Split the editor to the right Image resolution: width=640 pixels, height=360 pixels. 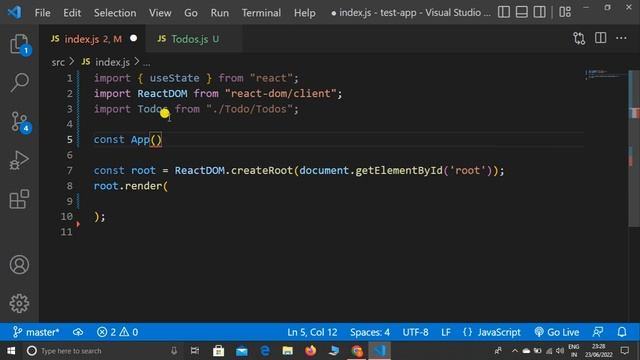(600, 38)
